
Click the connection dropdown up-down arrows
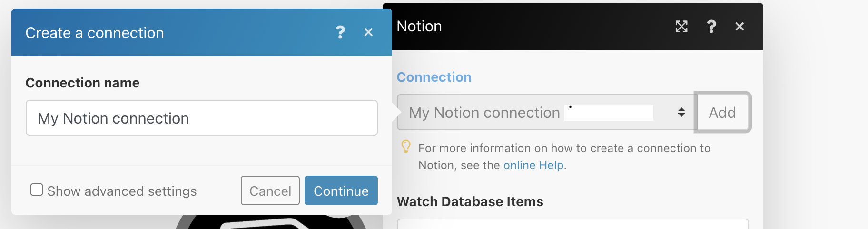pos(681,112)
